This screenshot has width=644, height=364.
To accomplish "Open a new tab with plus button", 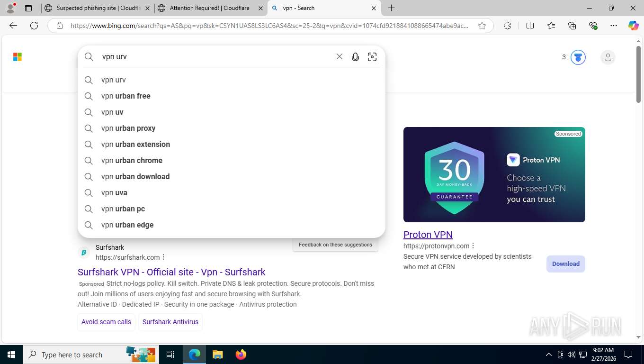I will click(391, 8).
